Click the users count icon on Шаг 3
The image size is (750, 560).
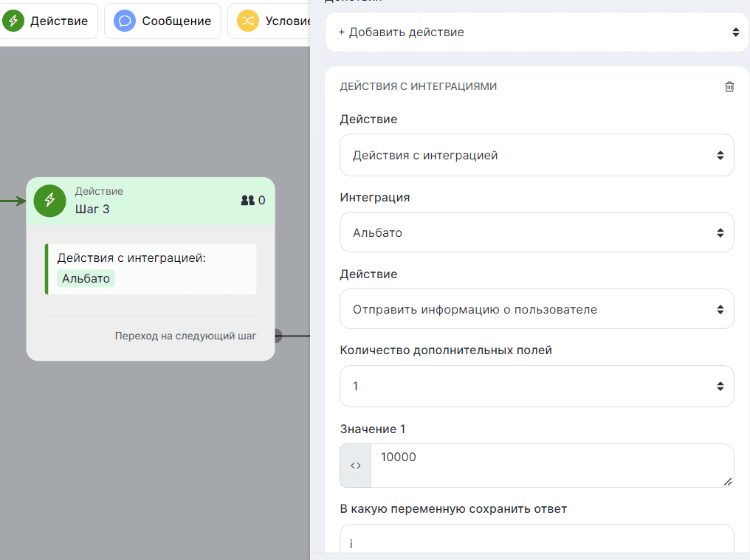(247, 200)
